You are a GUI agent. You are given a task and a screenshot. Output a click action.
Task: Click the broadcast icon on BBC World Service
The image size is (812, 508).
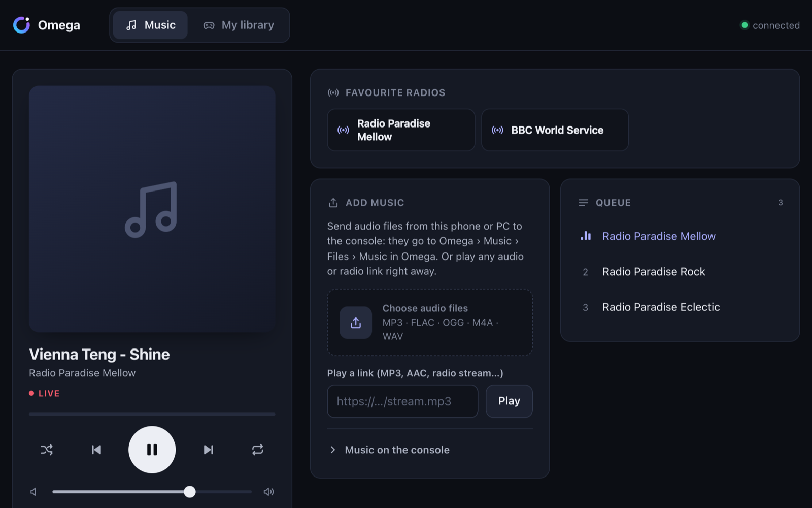497,130
